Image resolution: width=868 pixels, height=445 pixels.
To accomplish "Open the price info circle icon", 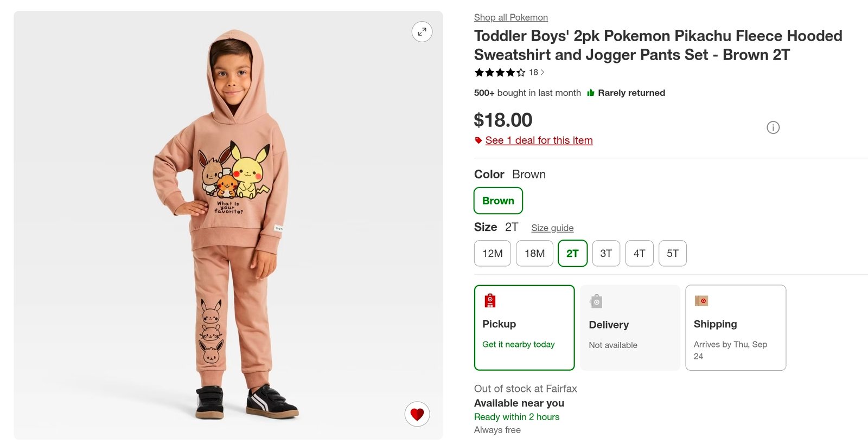I will tap(773, 127).
